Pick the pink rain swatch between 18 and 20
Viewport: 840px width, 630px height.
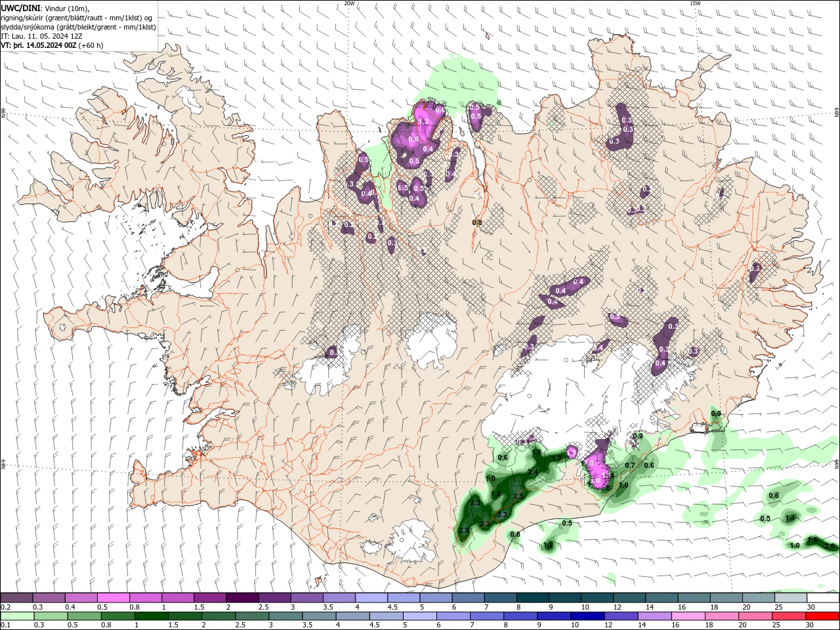[x=721, y=616]
